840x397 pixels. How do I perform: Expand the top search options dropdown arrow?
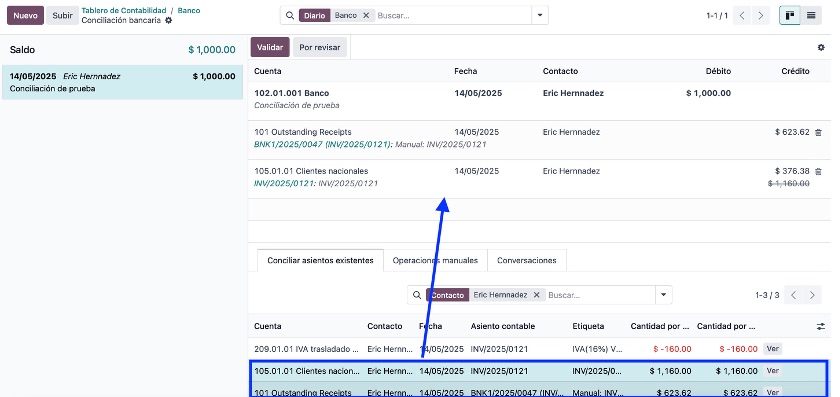coord(540,16)
